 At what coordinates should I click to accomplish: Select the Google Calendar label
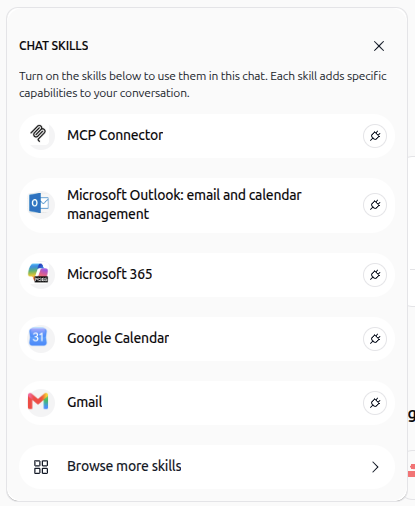(118, 338)
